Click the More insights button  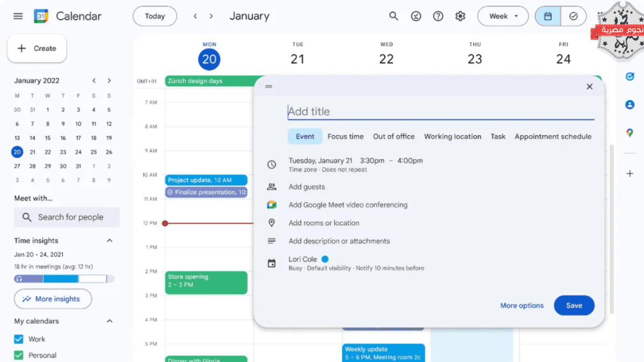pyautogui.click(x=53, y=299)
